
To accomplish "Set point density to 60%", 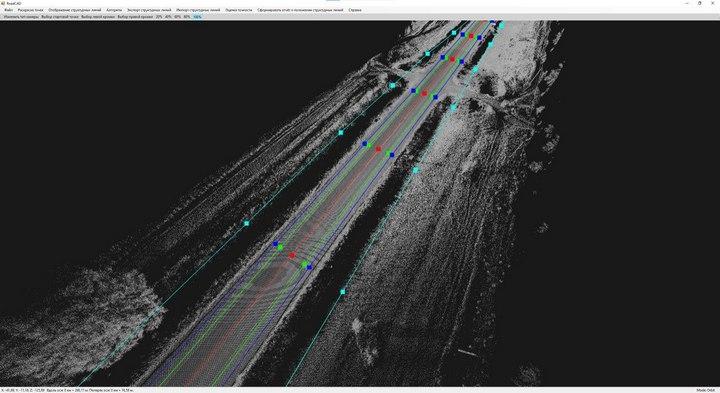I will point(177,17).
